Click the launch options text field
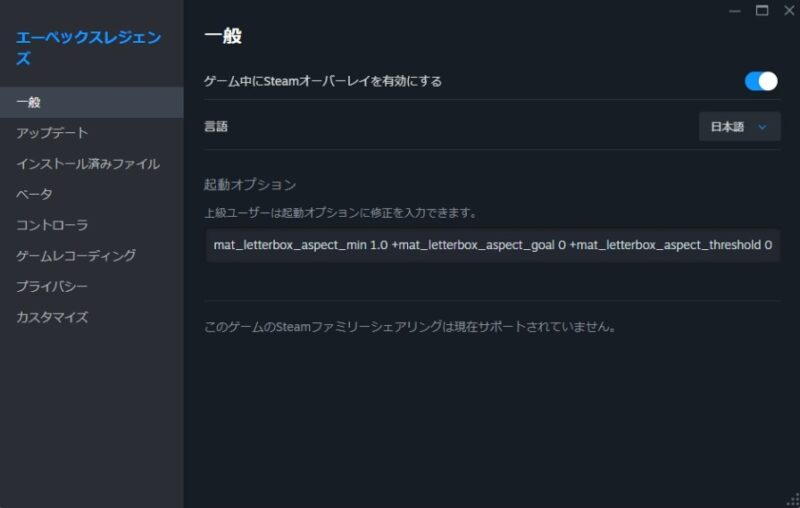 (x=492, y=244)
